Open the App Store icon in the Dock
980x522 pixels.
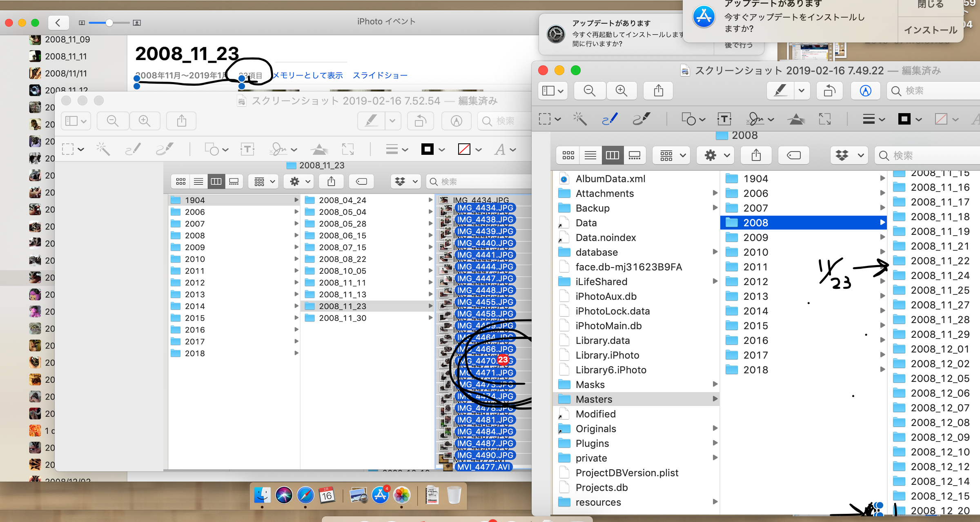(x=380, y=495)
